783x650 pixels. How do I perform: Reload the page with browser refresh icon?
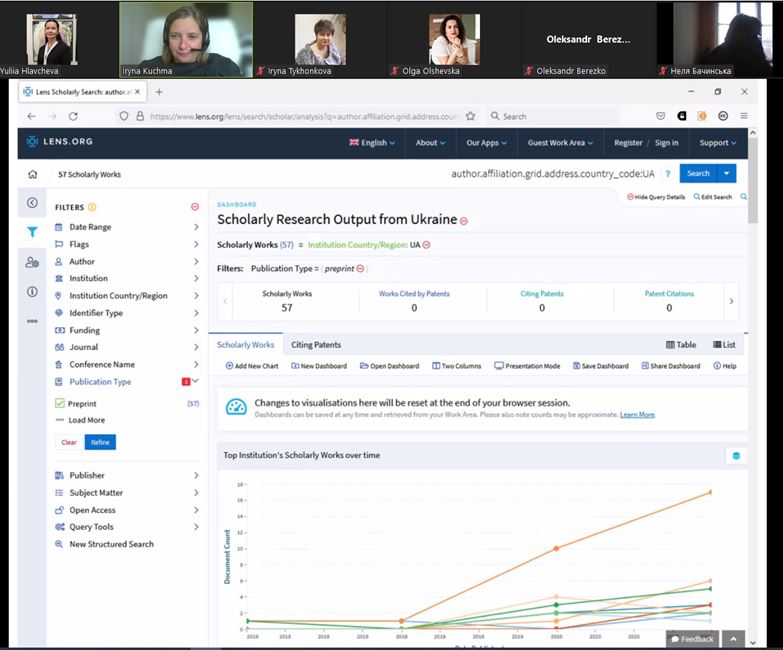point(73,116)
